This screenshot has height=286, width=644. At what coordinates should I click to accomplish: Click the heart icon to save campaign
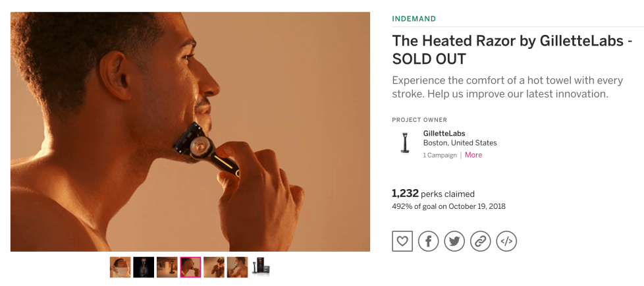click(x=402, y=241)
